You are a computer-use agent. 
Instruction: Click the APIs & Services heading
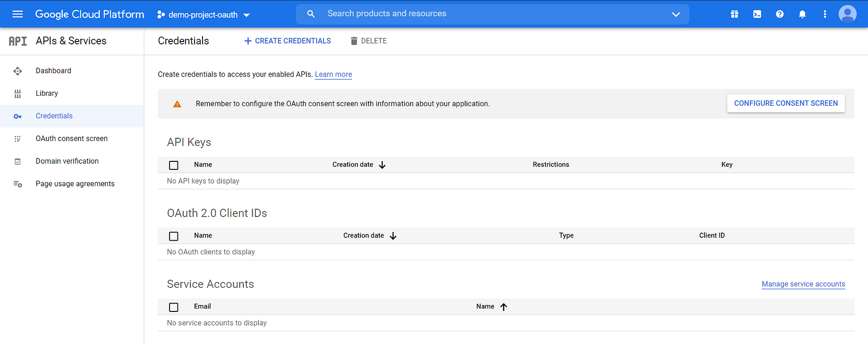71,41
